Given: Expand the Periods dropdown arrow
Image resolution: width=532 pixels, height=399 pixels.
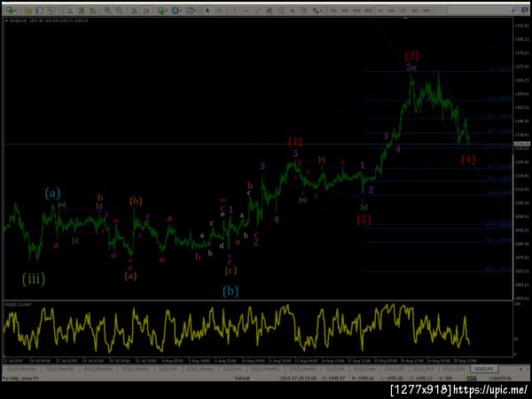Looking at the screenshot, I should [181, 11].
